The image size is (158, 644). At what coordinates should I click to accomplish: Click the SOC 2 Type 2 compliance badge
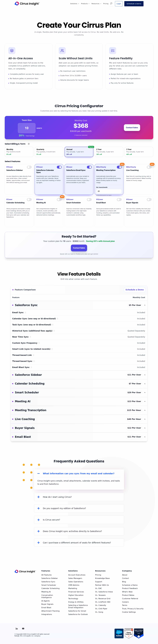pyautogui.click(x=139, y=633)
